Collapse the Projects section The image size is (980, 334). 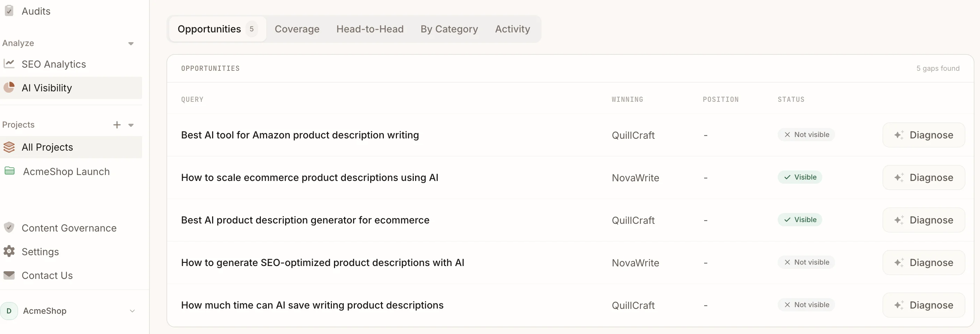[x=131, y=124]
